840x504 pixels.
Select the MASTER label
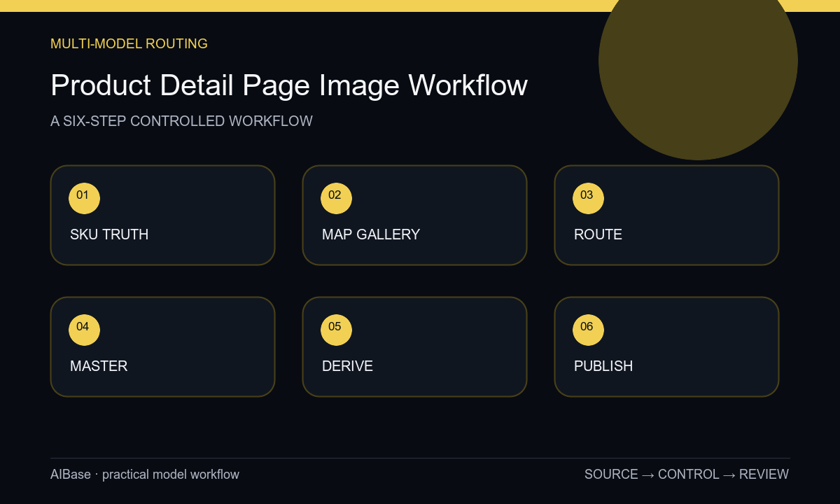click(x=99, y=366)
